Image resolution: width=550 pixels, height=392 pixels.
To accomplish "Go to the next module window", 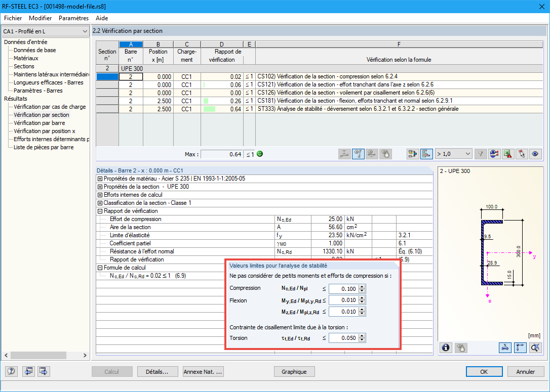I will coord(44,371).
